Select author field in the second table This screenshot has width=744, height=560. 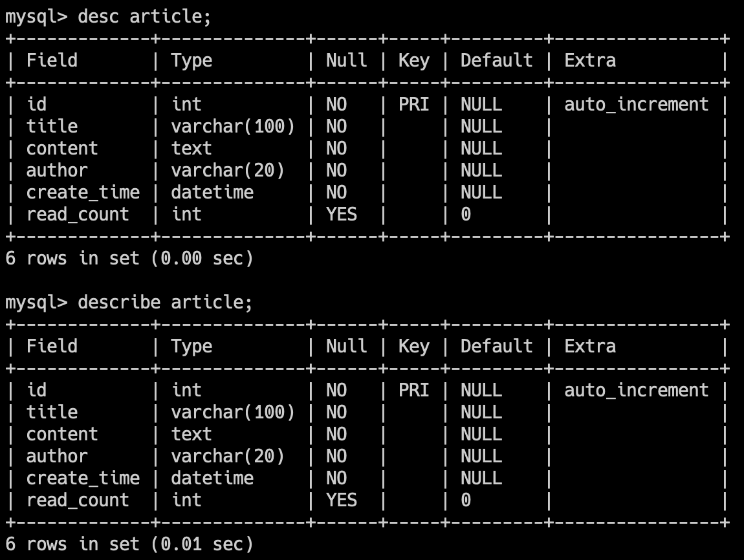tap(57, 457)
